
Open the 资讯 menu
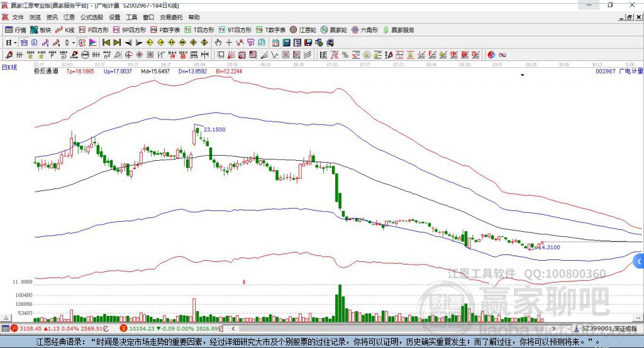coord(52,17)
